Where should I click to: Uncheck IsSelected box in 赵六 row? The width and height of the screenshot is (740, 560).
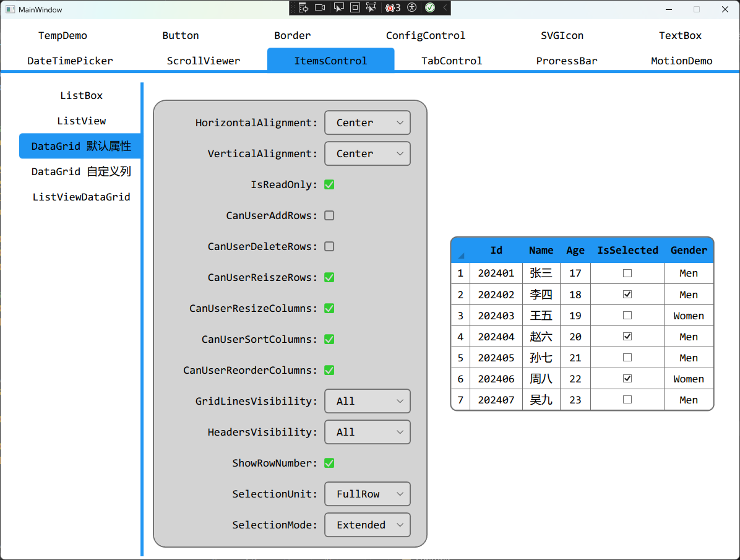coord(627,336)
